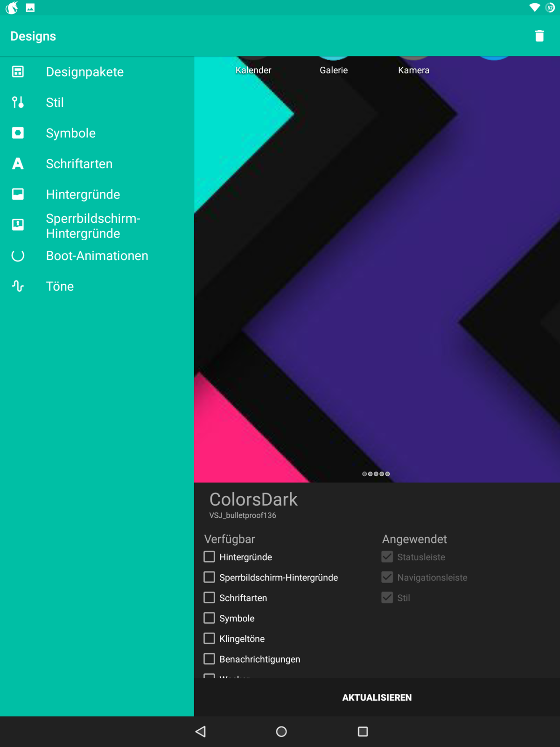Check the Sperrbildschirm-Hintergründe checkbox
Image resolution: width=560 pixels, height=747 pixels.
[210, 578]
